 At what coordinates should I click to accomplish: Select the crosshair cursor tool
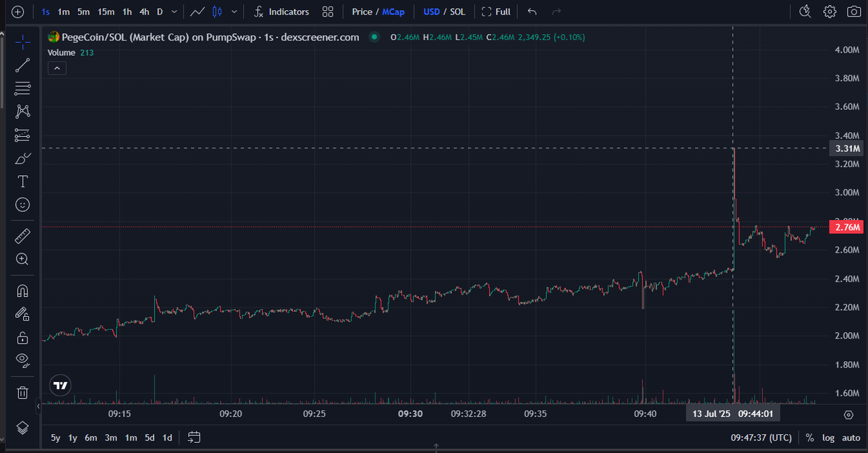click(22, 42)
